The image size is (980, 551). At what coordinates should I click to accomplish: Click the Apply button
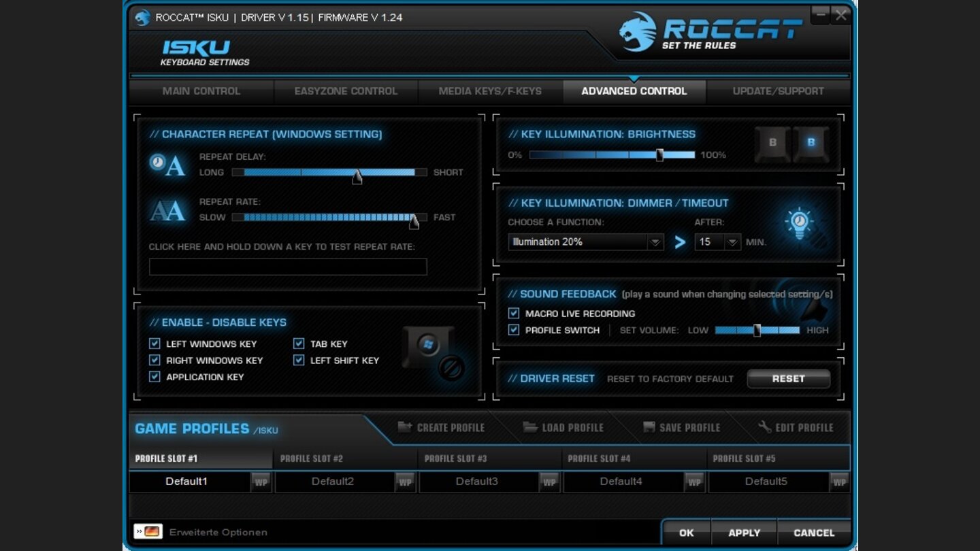click(745, 533)
